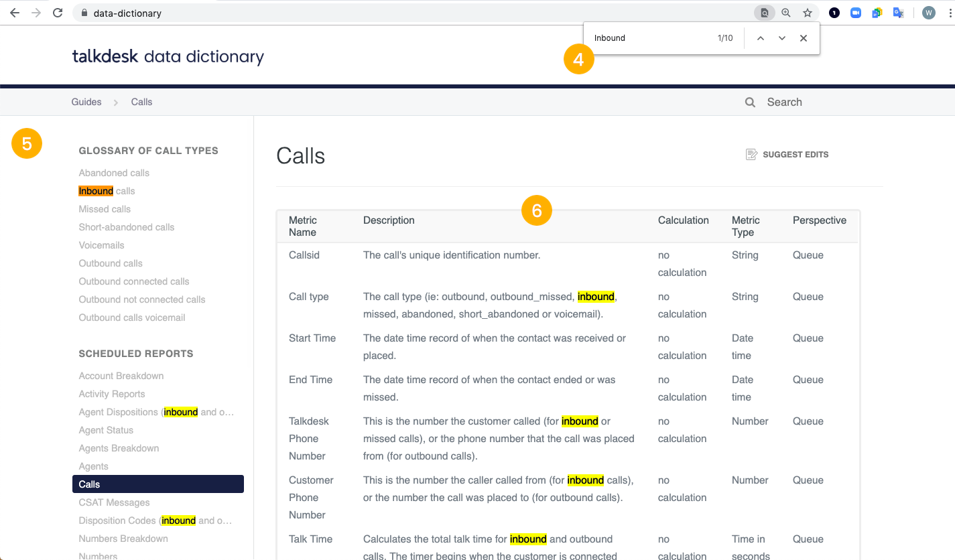The width and height of the screenshot is (955, 560).
Task: Open the Agents Breakdown report
Action: click(x=119, y=447)
